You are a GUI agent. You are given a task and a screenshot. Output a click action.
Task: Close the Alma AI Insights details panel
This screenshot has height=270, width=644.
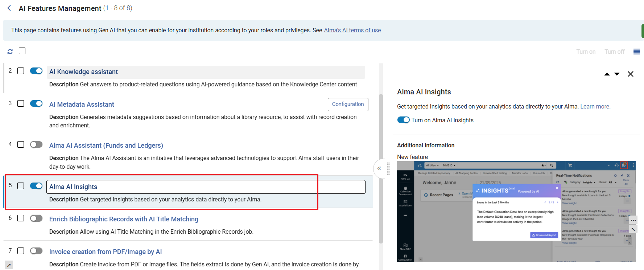coord(631,74)
